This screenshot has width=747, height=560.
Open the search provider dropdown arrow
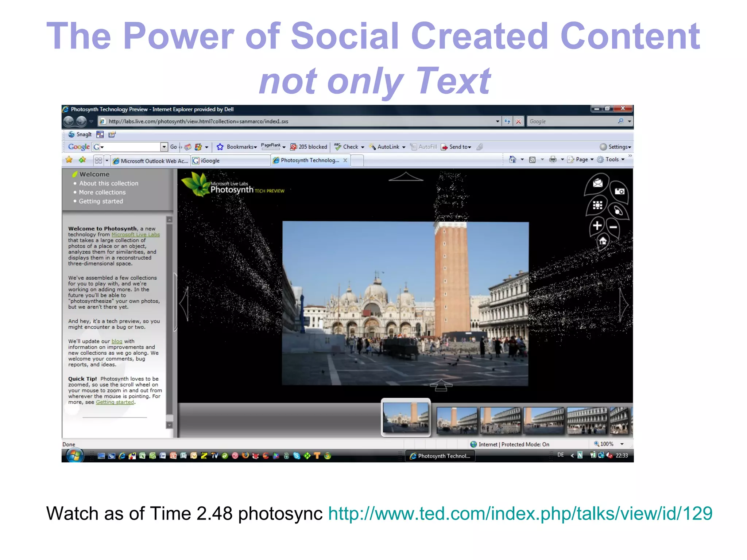630,121
